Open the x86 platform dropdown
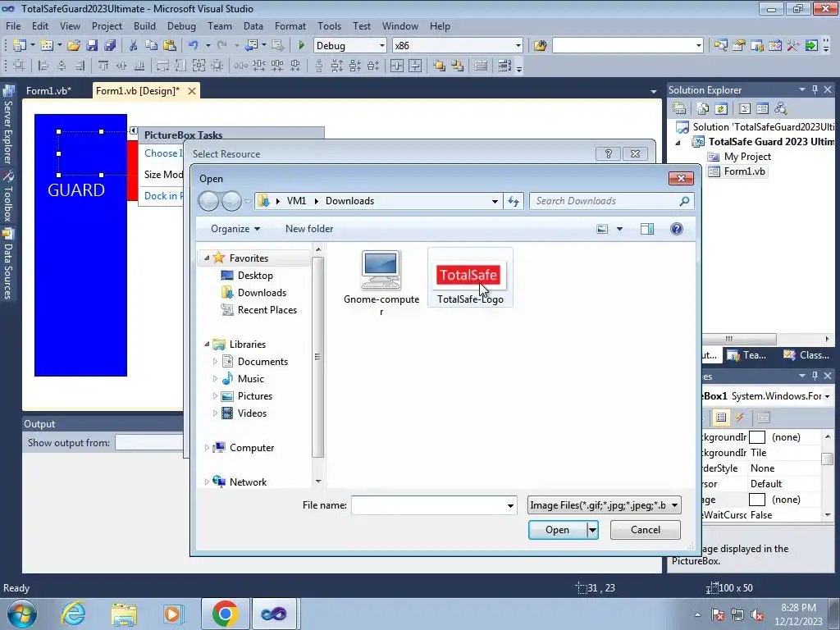The image size is (840, 630). [x=518, y=46]
